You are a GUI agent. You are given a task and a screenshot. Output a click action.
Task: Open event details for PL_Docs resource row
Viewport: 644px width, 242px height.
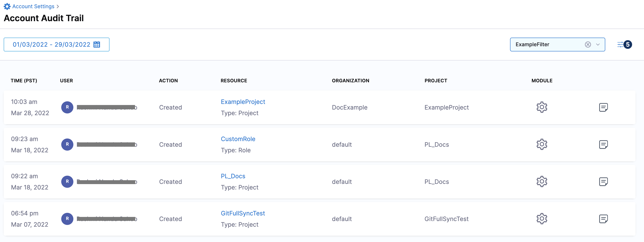pyautogui.click(x=603, y=182)
